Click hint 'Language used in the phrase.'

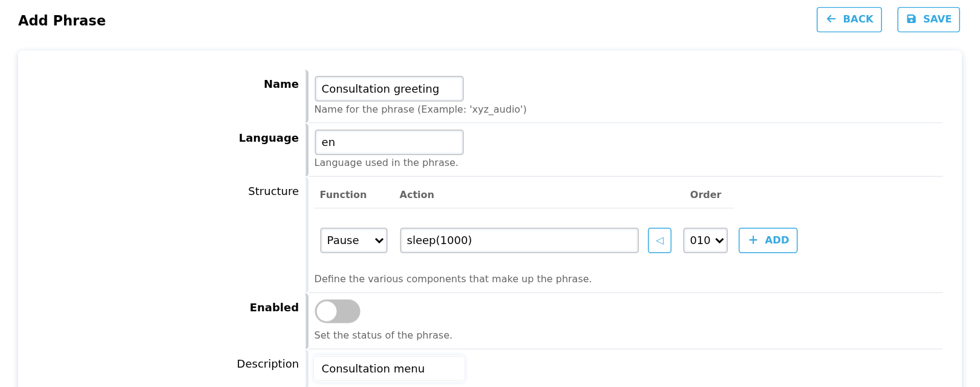pos(386,162)
